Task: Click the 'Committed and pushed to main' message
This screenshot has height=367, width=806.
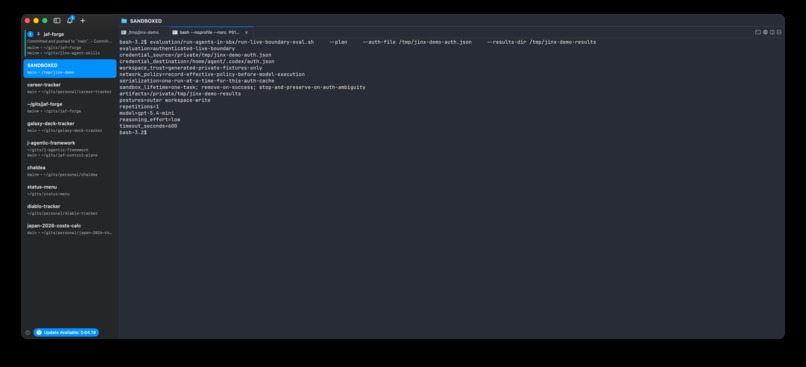Action: click(69, 41)
